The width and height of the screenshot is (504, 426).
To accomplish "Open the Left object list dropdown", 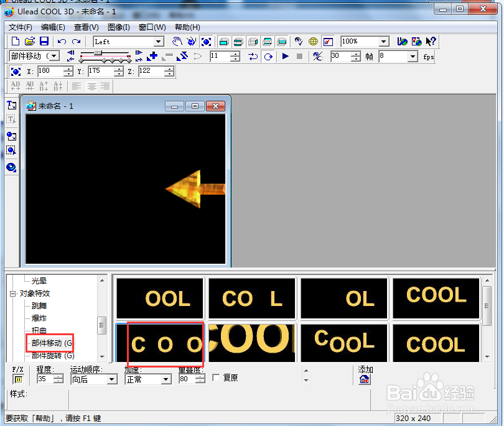I will [x=158, y=42].
